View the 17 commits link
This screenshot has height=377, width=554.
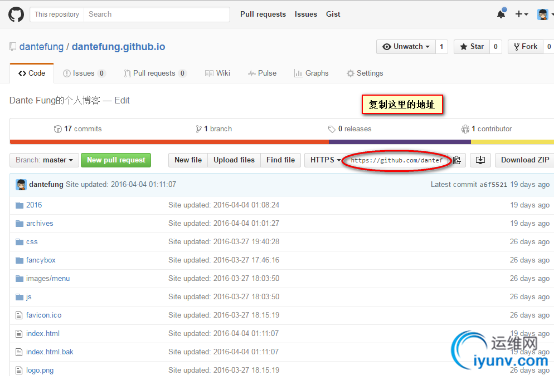78,129
